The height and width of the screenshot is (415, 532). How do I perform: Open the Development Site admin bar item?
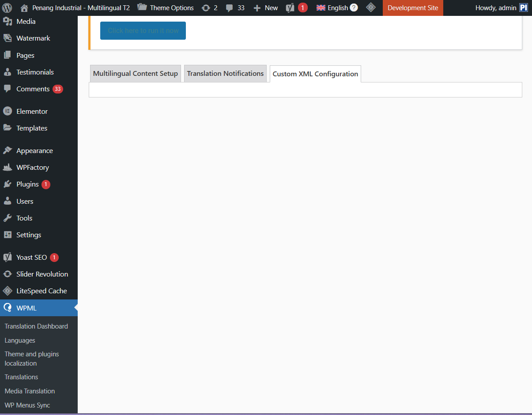pyautogui.click(x=413, y=8)
